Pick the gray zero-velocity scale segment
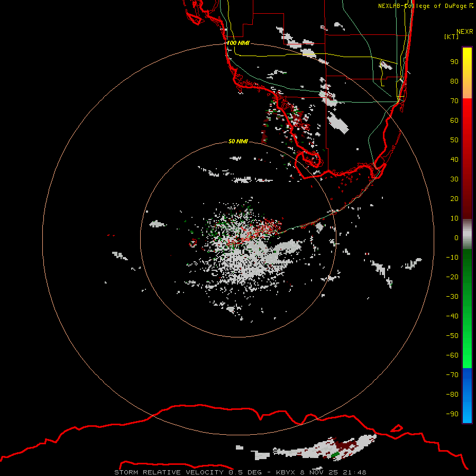 [467, 234]
